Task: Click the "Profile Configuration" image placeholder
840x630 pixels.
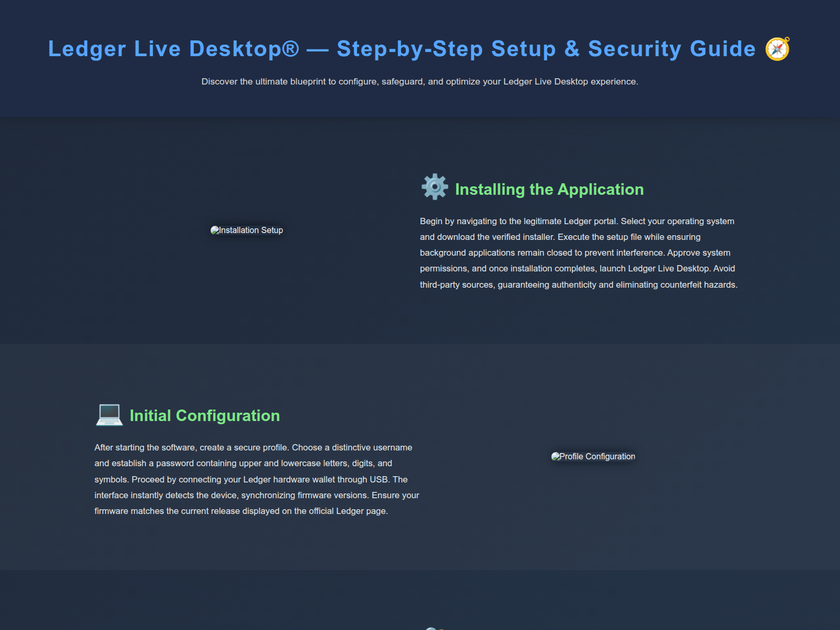Action: pos(593,456)
